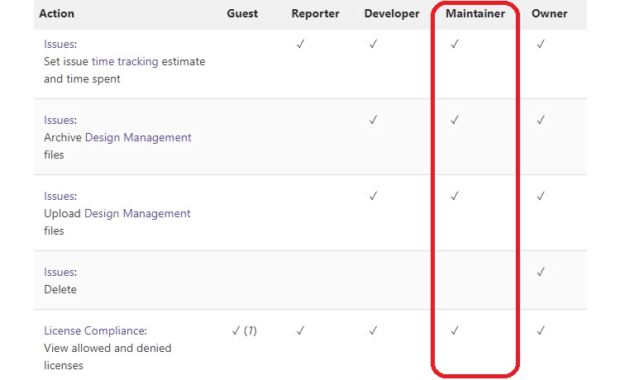Click Maintainer checkmark in time tracking row
Viewport: 620px width, 380px height.
(455, 43)
